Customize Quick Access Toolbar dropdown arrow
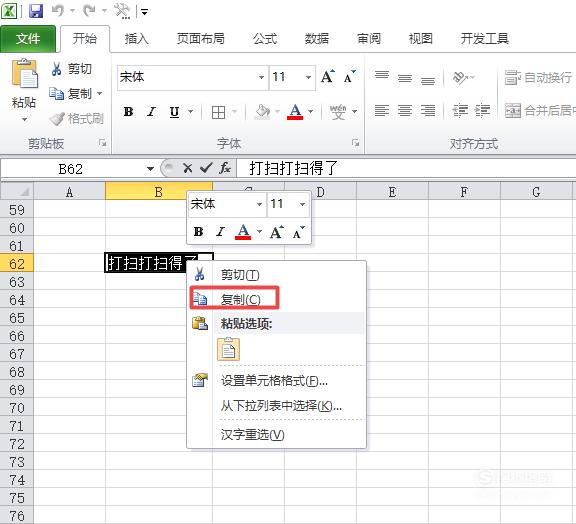The image size is (576, 524). 144,12
